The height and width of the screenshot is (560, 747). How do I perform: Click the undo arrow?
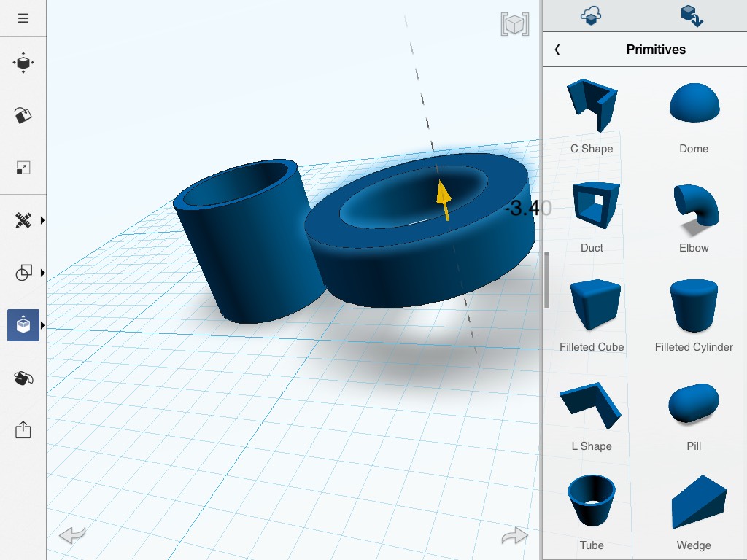(72, 534)
